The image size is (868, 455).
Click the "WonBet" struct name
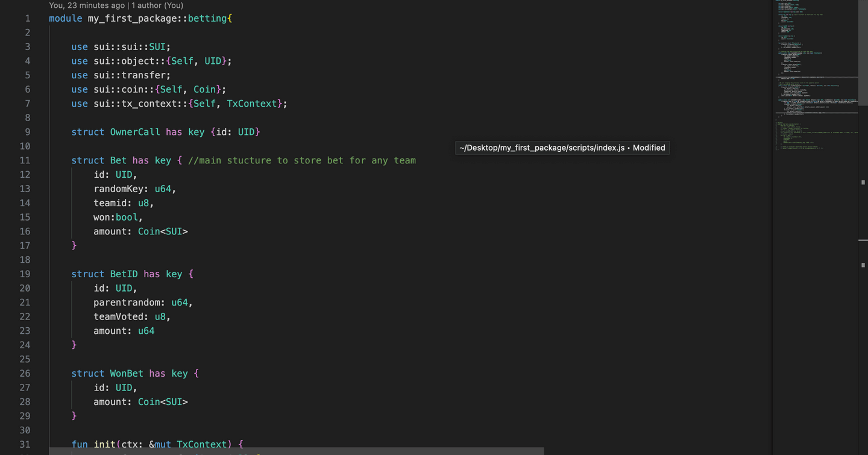tap(127, 374)
